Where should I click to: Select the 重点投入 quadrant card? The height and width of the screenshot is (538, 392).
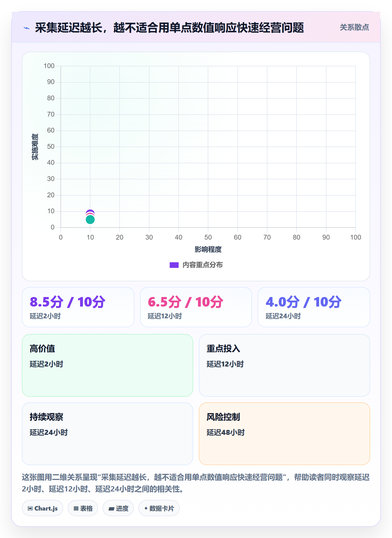tap(284, 365)
